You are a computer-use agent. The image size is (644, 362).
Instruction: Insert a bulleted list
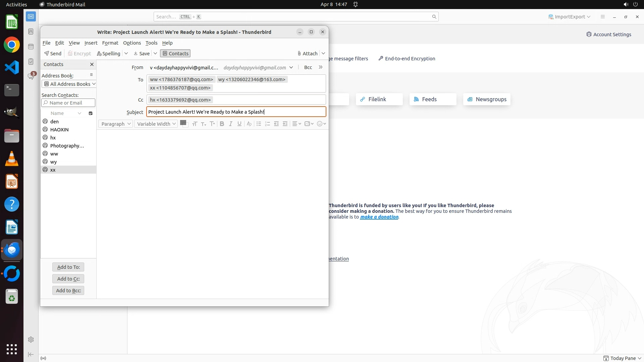point(259,124)
